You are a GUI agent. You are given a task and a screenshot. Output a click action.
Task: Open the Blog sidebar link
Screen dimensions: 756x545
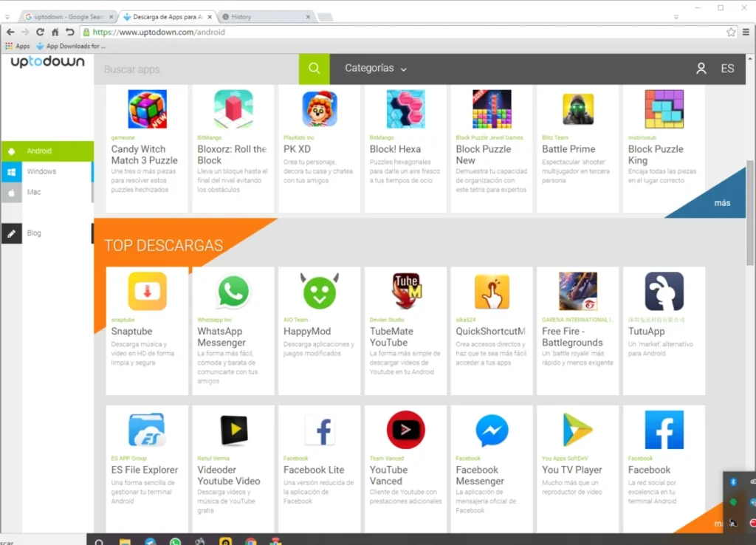(34, 233)
